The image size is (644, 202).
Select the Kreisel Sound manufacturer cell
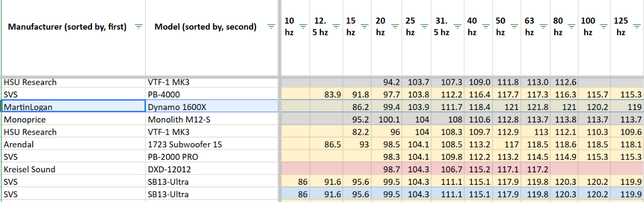(x=73, y=169)
